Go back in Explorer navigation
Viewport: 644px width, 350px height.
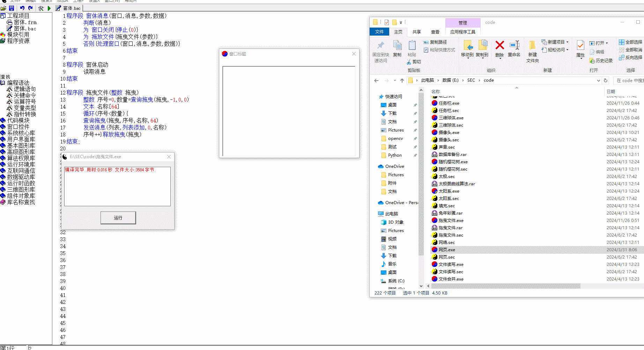(376, 81)
